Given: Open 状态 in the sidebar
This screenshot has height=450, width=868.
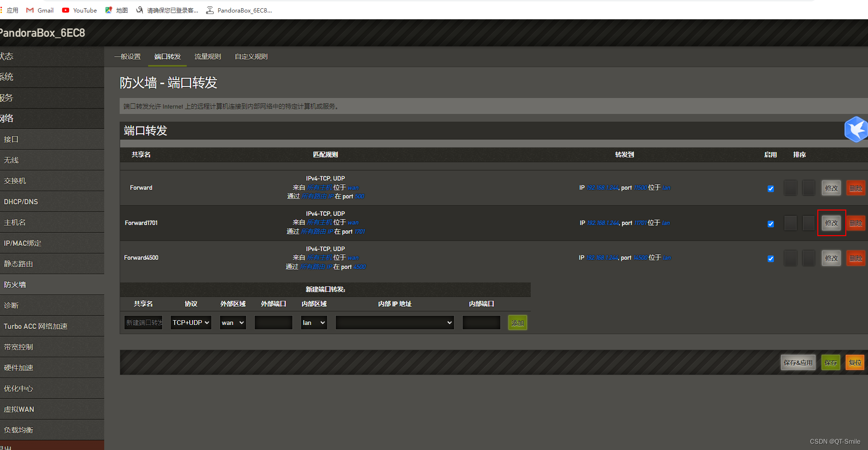Looking at the screenshot, I should 52,56.
